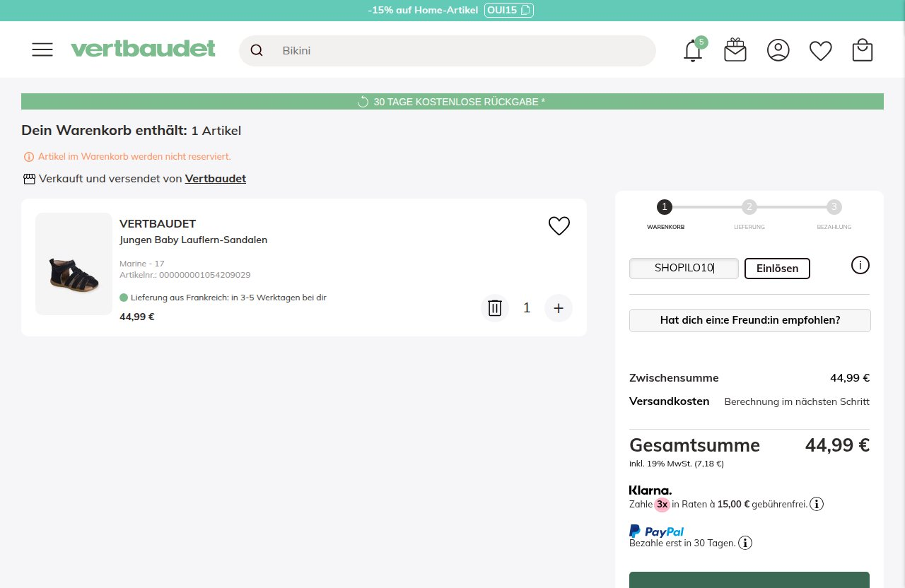Add sandals to wishlist via heart
Viewport: 905px width, 588px height.
click(559, 226)
